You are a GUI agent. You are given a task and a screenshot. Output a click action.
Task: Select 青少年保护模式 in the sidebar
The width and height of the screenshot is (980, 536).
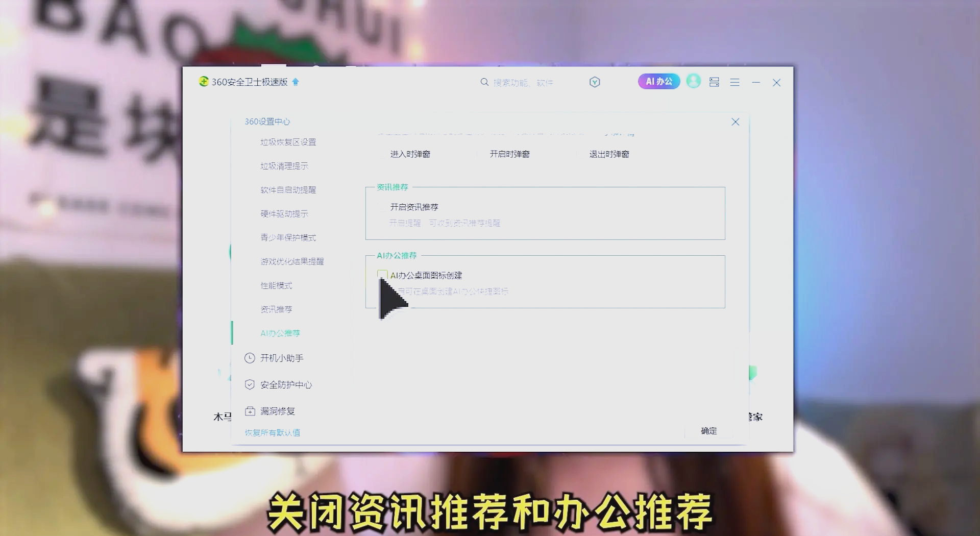288,238
